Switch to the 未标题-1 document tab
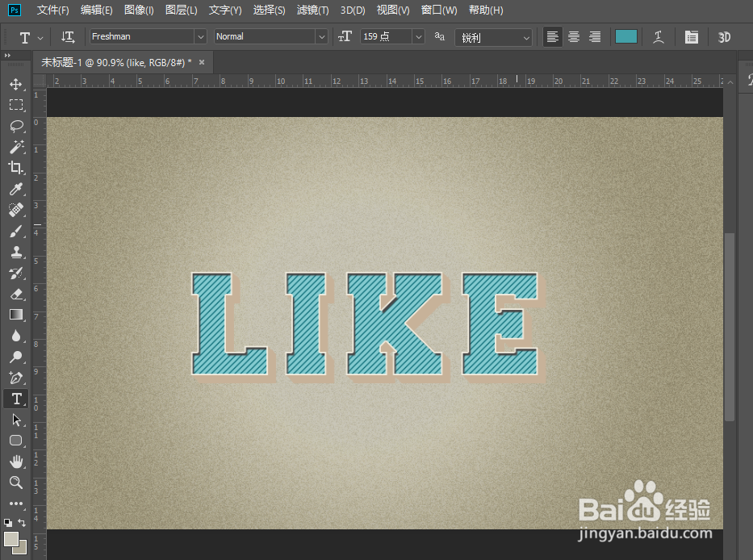This screenshot has height=560, width=753. [116, 62]
